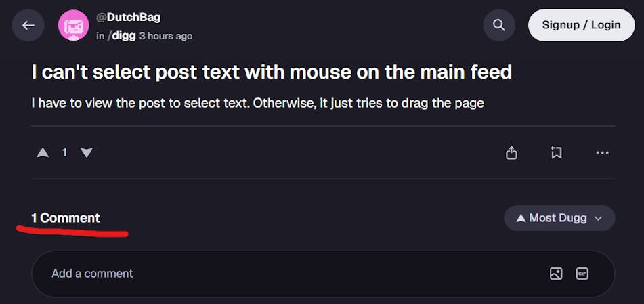Click the post title about selecting text
644x304 pixels.
(x=272, y=72)
